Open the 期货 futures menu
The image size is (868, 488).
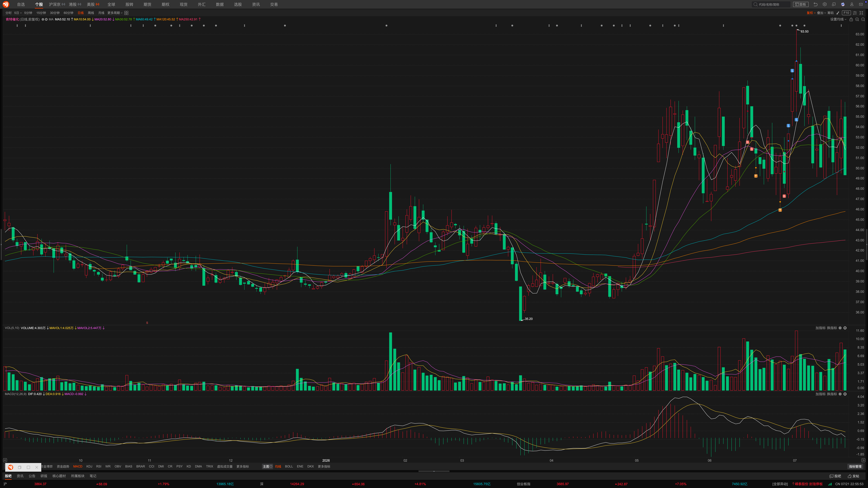click(x=147, y=4)
